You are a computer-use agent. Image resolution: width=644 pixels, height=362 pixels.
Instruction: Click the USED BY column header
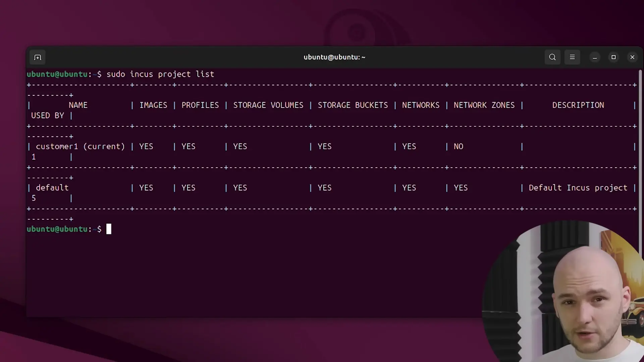point(48,116)
